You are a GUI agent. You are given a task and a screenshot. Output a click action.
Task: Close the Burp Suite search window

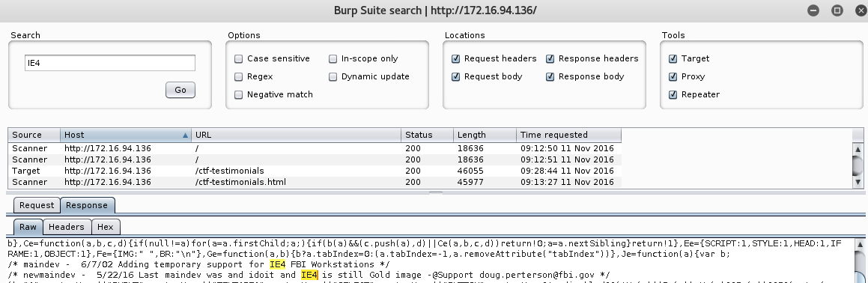pyautogui.click(x=861, y=10)
